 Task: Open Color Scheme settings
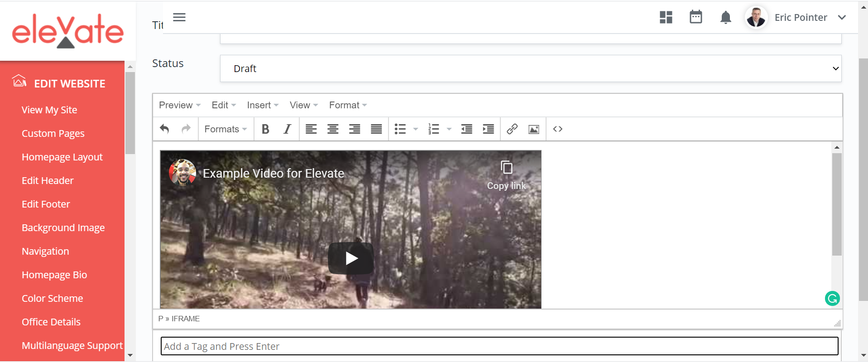click(53, 298)
